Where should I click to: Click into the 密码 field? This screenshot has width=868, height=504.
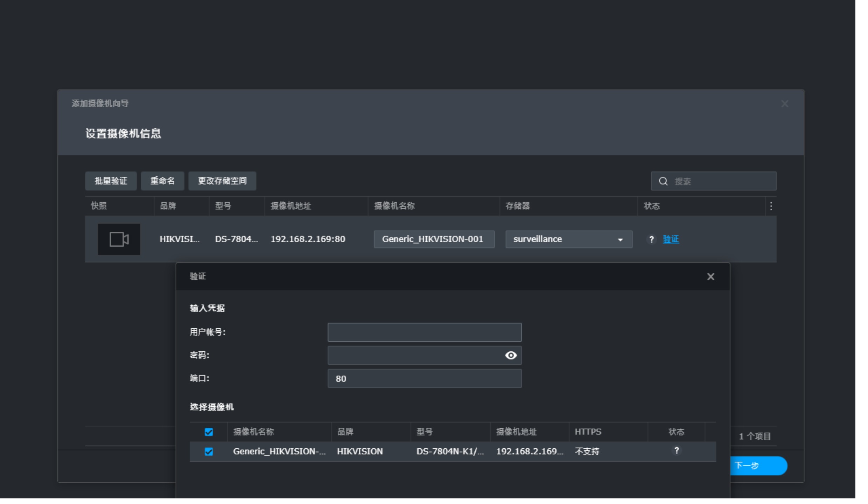tap(413, 356)
